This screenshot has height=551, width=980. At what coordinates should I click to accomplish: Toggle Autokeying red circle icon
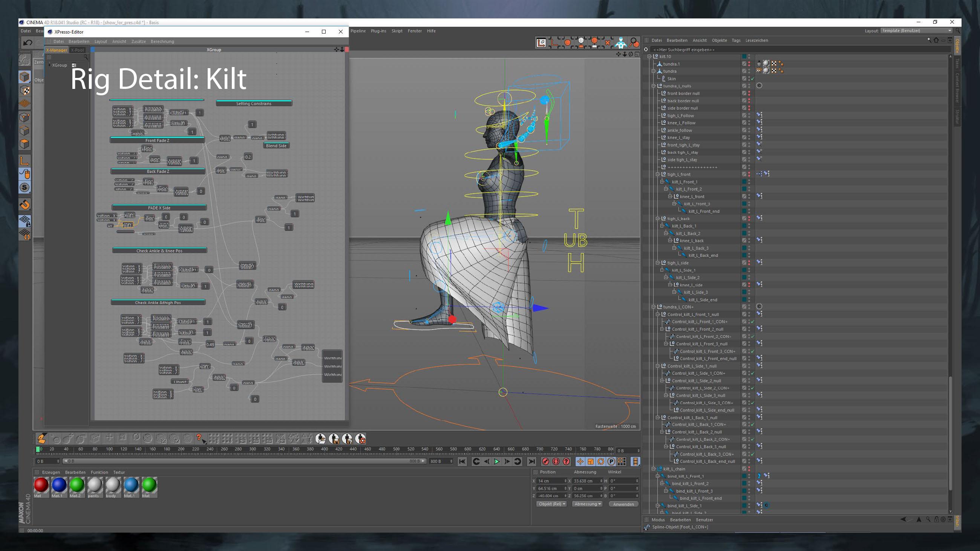coord(556,461)
